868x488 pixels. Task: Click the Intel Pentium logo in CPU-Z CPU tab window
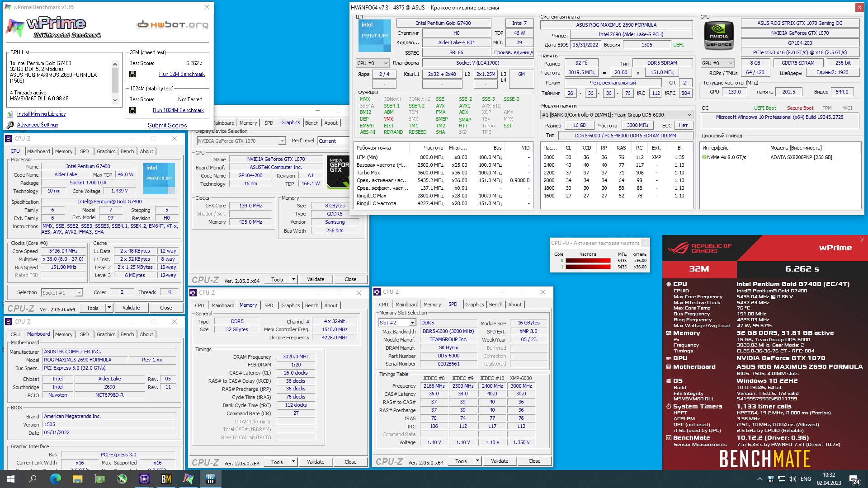point(159,178)
